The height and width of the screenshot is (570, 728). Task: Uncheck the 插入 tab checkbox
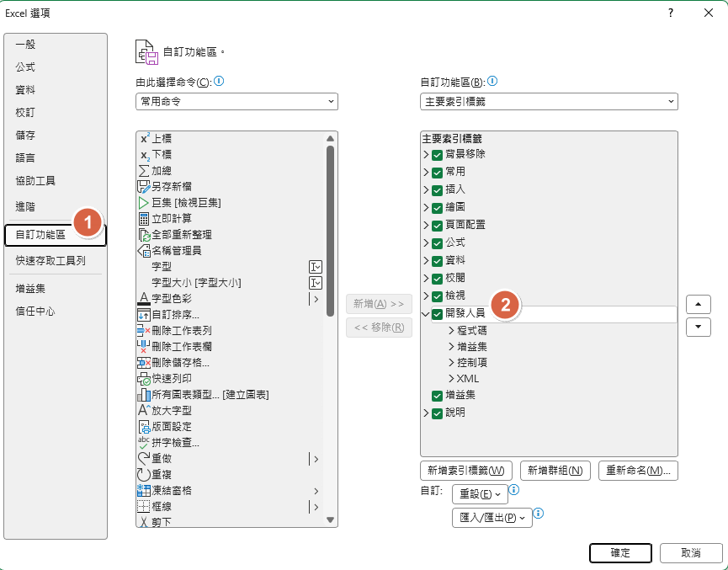(437, 190)
